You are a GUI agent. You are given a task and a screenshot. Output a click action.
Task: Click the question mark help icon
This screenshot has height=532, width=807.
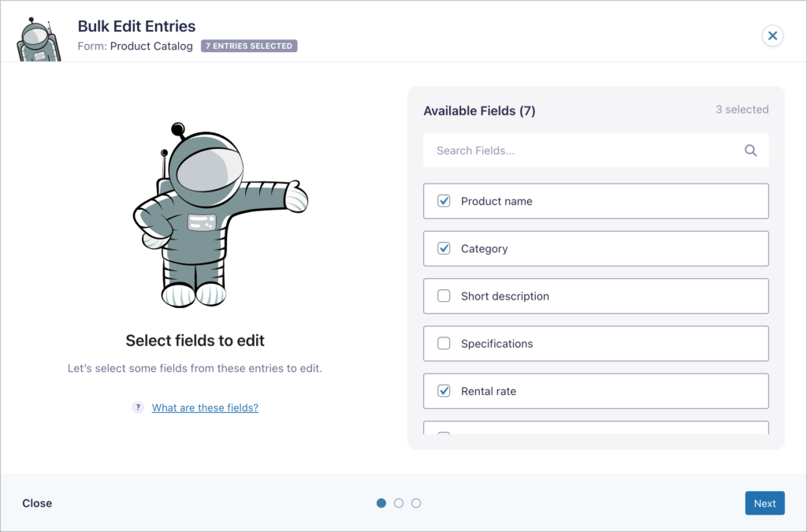138,407
